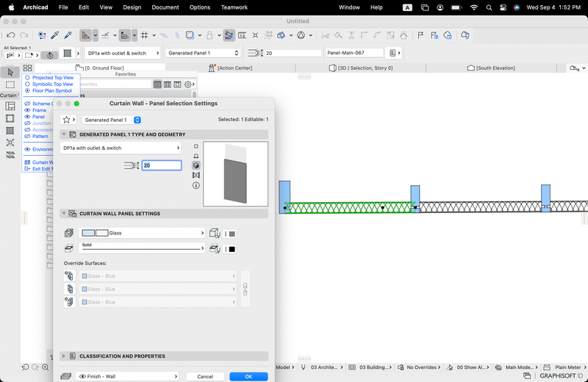
Task: Switch to the South Elevation tab
Action: [491, 68]
